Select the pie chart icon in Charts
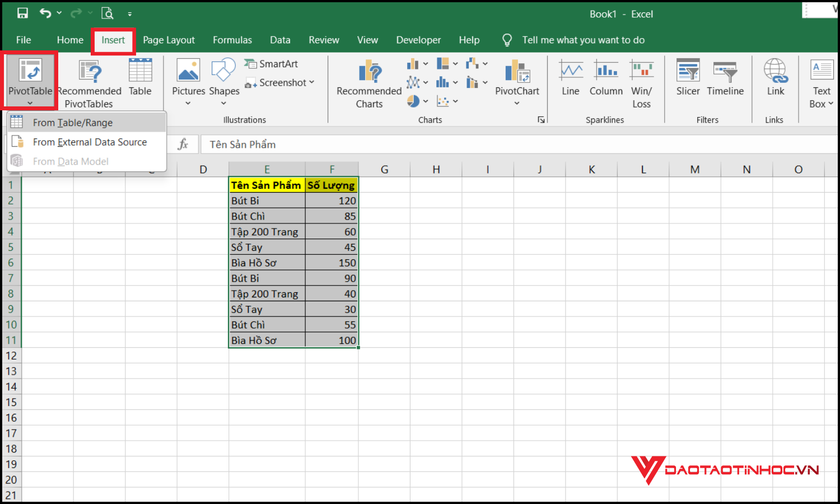 click(413, 101)
